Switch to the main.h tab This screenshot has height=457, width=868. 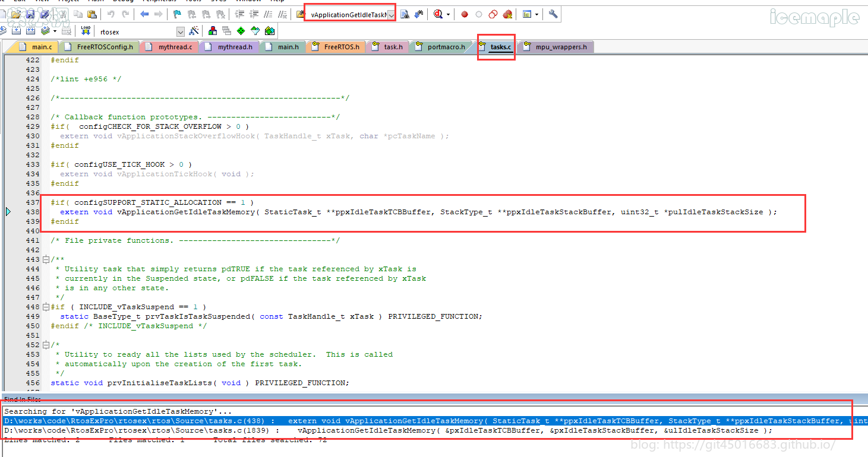(283, 47)
